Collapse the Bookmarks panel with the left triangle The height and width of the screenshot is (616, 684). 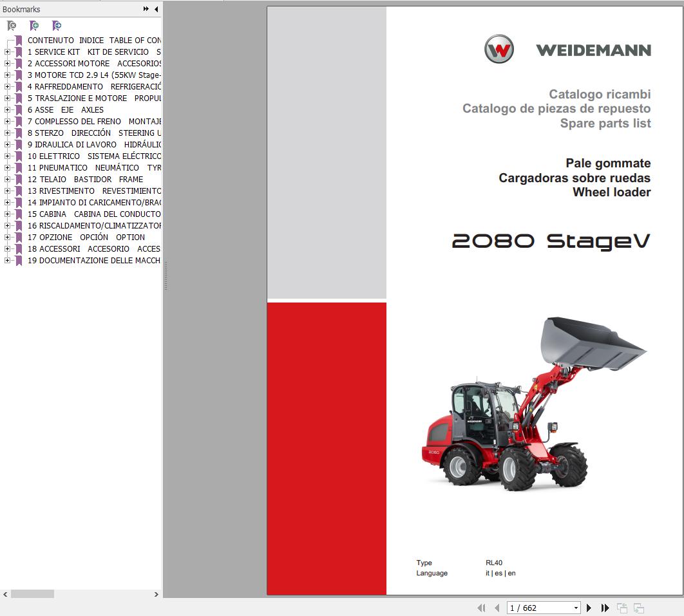156,9
